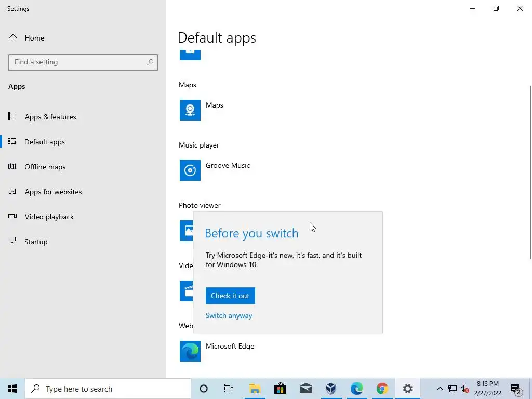Open Apps & features page
The height and width of the screenshot is (399, 532).
click(50, 117)
